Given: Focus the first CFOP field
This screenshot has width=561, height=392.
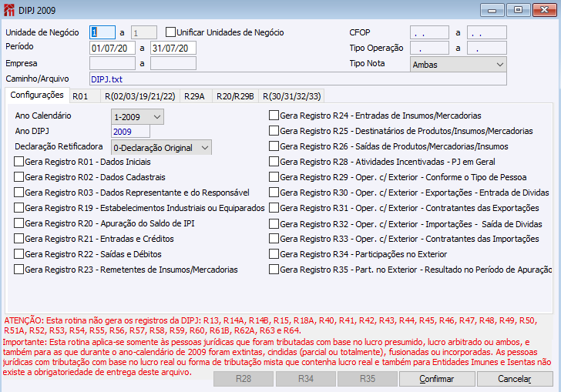Looking at the screenshot, I should [x=429, y=32].
